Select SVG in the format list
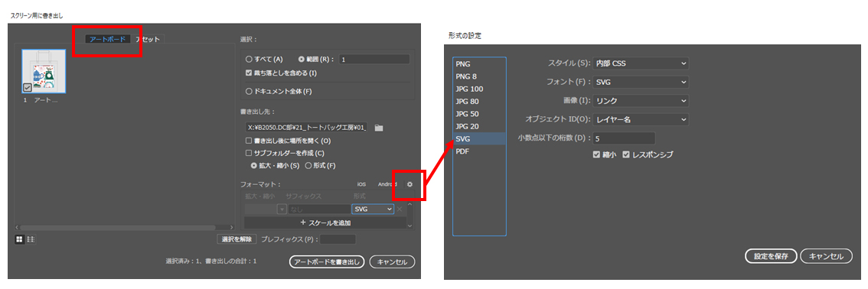Image resolution: width=868 pixels, height=289 pixels. [479, 138]
